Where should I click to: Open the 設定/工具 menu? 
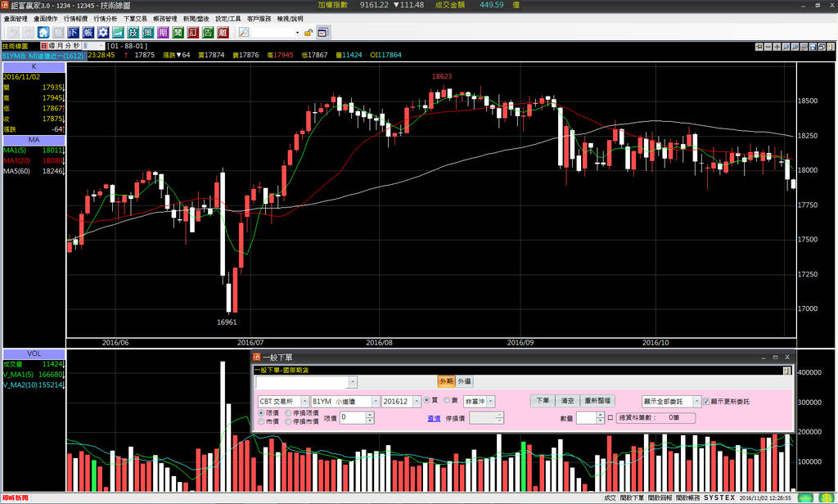click(228, 19)
